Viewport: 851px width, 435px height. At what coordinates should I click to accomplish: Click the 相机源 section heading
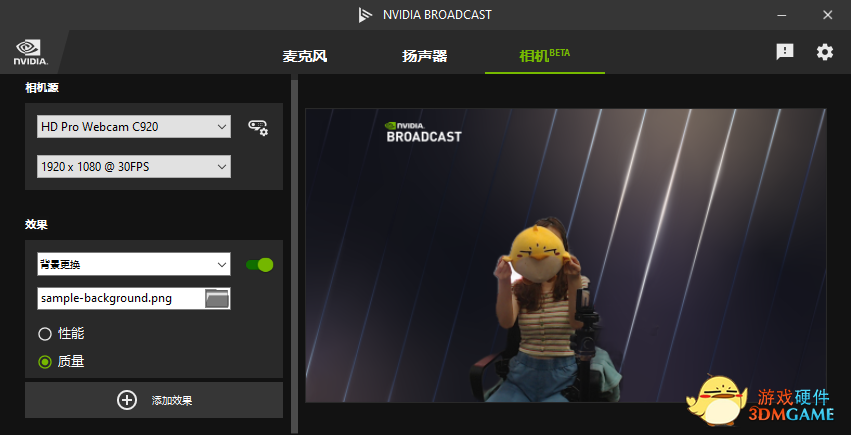click(42, 88)
